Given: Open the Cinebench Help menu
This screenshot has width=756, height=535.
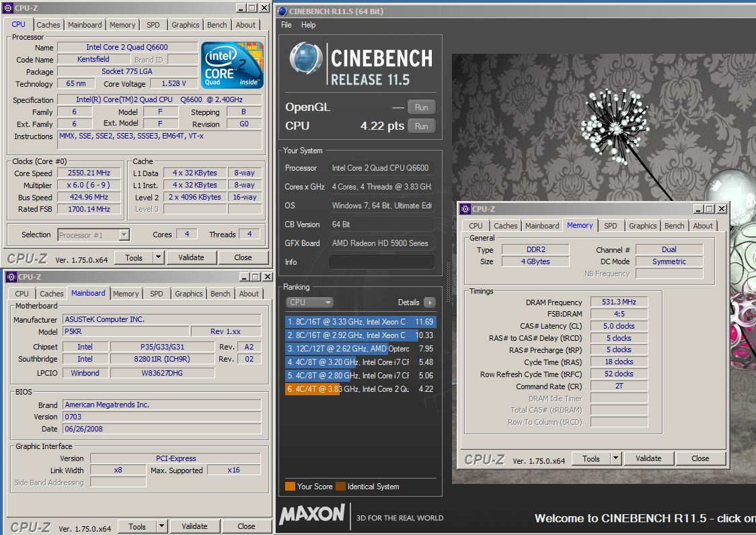Looking at the screenshot, I should point(308,25).
